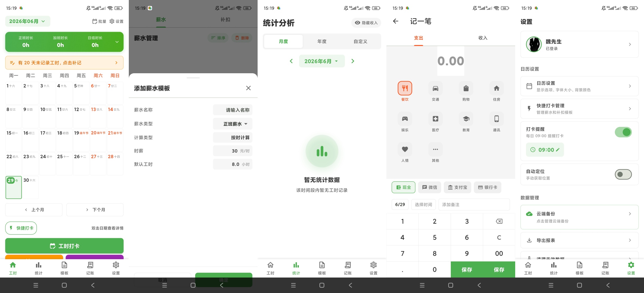The image size is (644, 293).
Task: Go to 下个月 on calendar
Action: [95, 210]
